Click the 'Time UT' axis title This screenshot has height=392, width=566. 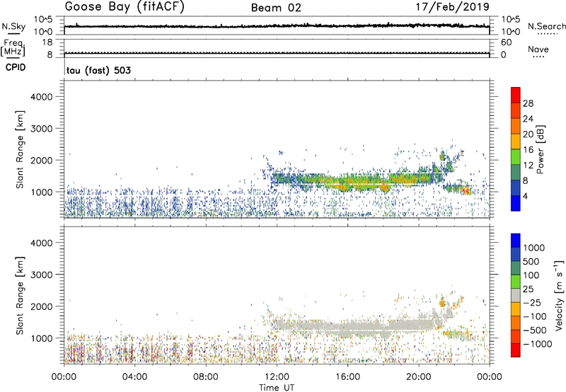click(277, 388)
